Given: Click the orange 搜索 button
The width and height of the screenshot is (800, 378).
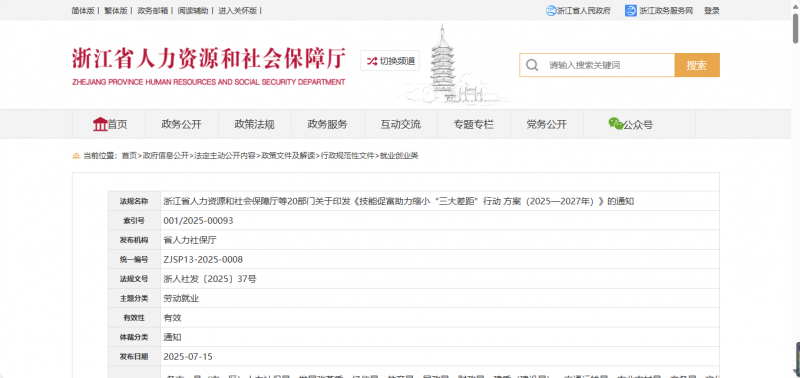Looking at the screenshot, I should tap(697, 65).
